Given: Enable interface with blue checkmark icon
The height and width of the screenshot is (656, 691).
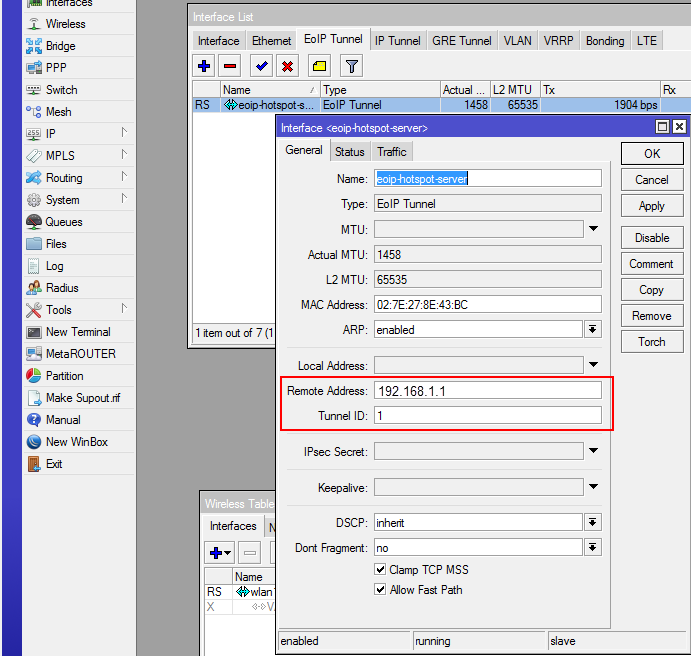Looking at the screenshot, I should 261,66.
